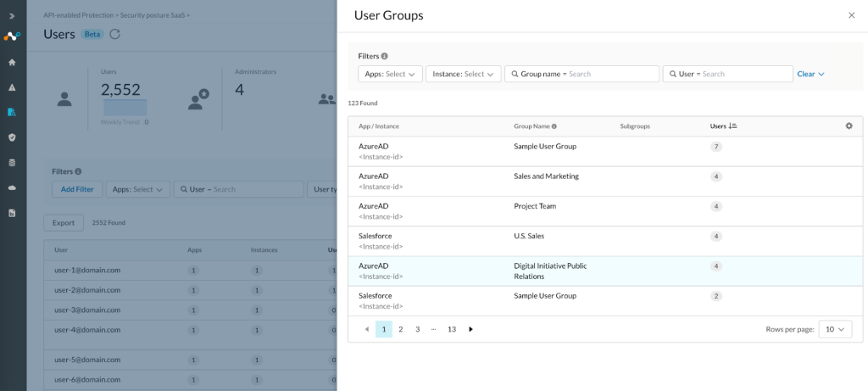Click the info icon beside background Filters

pos(78,171)
